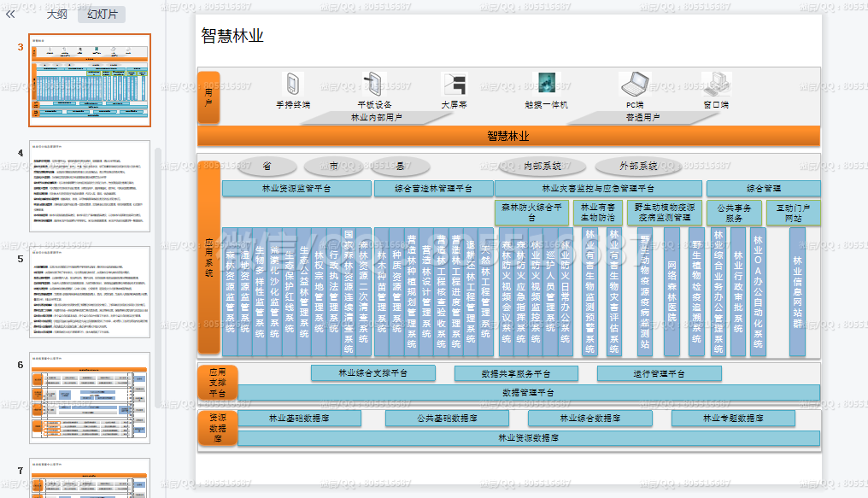Viewport: 868px width, 498px height.
Task: Select the 野生动植物疫源疫病监测管理 box
Action: point(665,213)
